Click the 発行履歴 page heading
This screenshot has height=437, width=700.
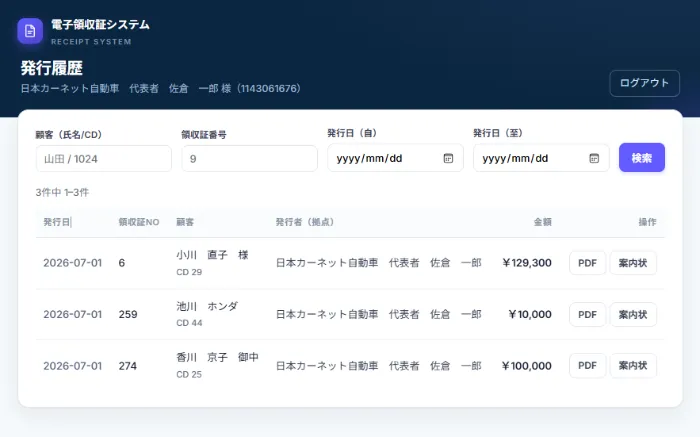[52, 68]
